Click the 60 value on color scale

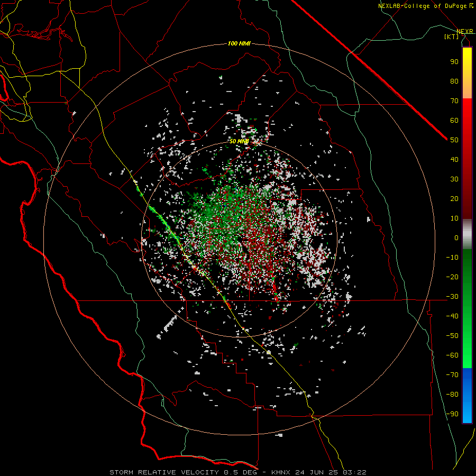point(454,121)
